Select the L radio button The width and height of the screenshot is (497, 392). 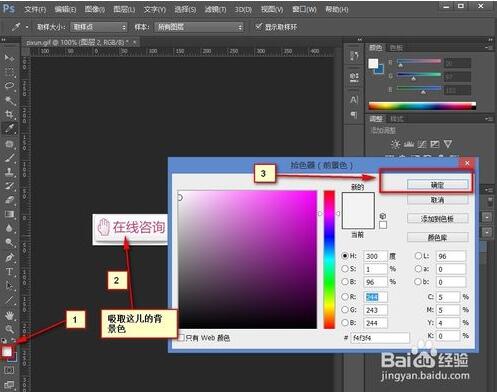[418, 256]
